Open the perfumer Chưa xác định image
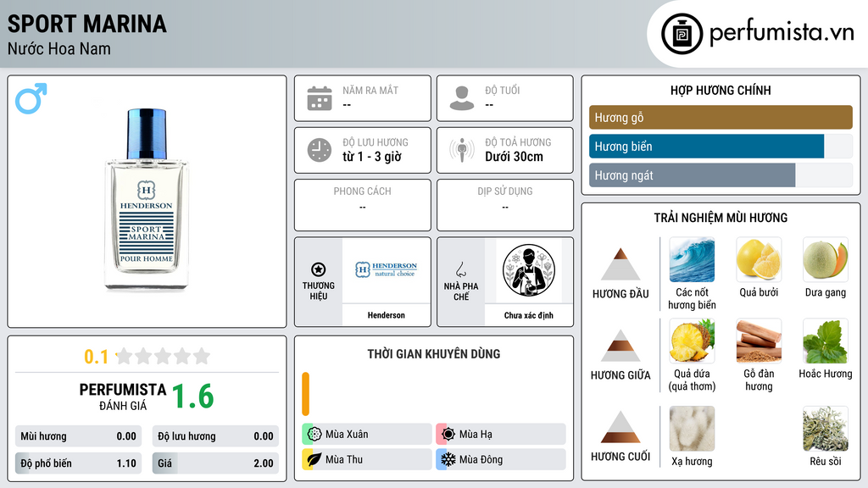 pos(529,270)
